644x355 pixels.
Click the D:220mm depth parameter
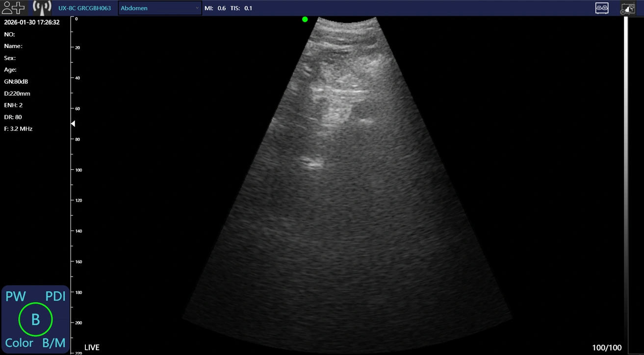[x=17, y=93]
